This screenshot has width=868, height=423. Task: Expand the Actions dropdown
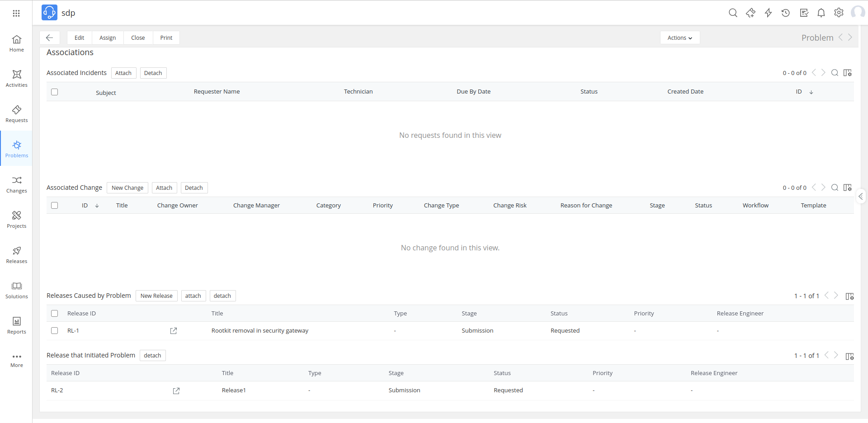(x=679, y=38)
